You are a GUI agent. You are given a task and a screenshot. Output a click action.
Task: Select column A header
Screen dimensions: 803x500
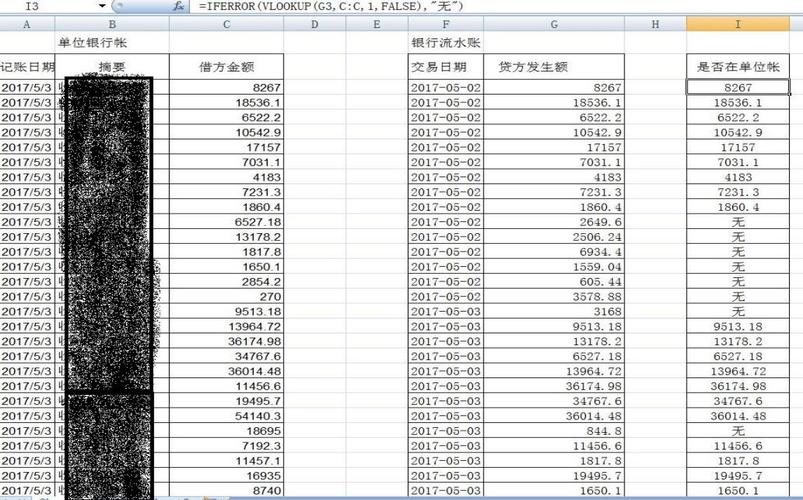pyautogui.click(x=27, y=24)
